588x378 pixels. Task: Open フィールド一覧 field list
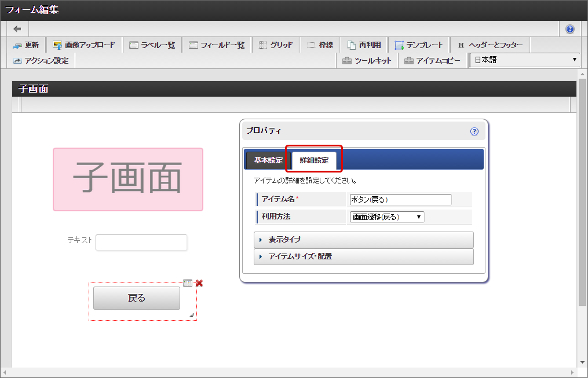click(x=217, y=45)
